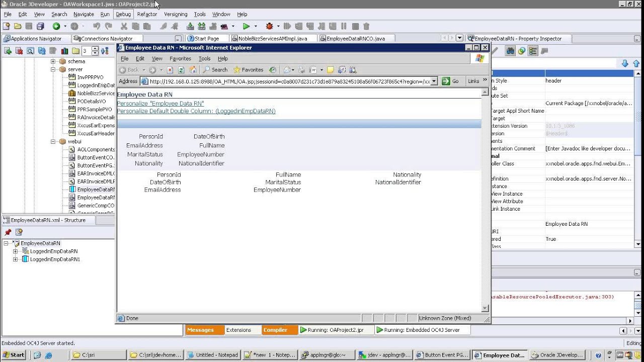Click the Personalize Default Double Column link

[x=196, y=111]
